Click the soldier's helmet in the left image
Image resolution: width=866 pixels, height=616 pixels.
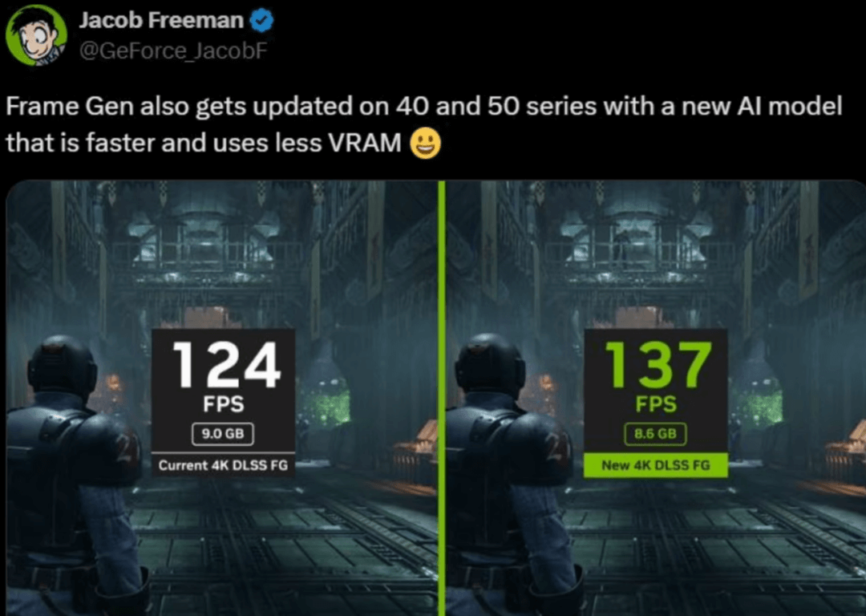(62, 365)
